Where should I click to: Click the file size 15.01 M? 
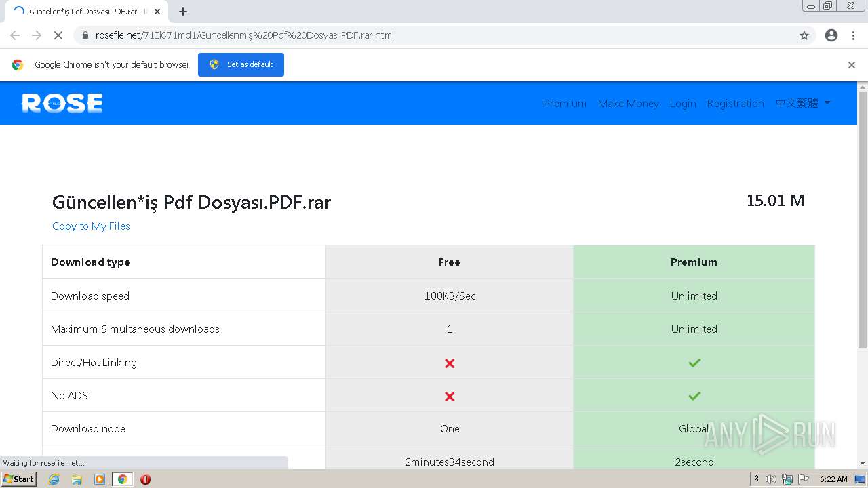[x=775, y=201]
